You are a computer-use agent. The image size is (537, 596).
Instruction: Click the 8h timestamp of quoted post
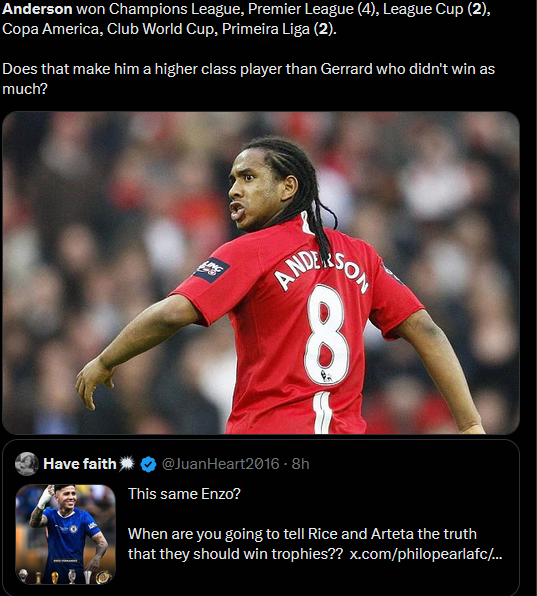(x=300, y=464)
